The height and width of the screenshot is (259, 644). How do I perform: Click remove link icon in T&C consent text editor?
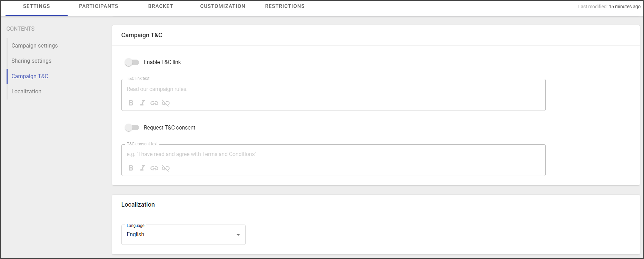click(x=166, y=168)
